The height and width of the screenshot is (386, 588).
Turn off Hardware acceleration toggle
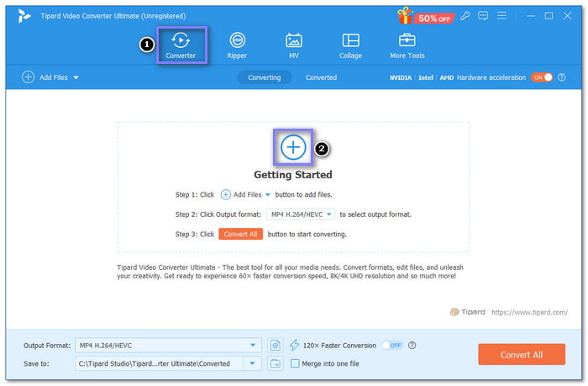point(542,77)
